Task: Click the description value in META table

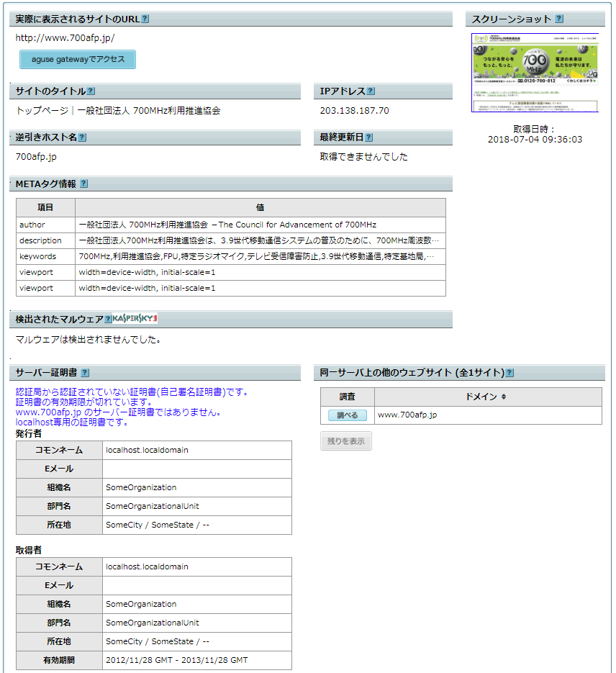Action: [x=258, y=240]
